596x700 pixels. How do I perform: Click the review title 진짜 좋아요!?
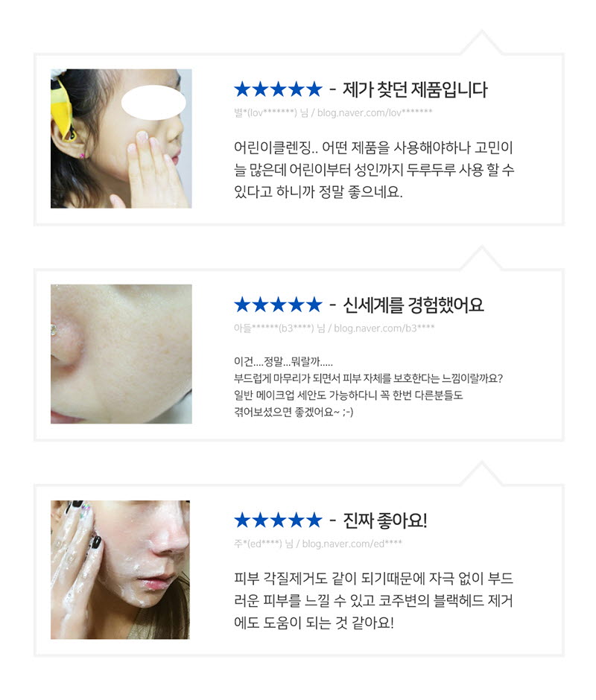pos(385,521)
